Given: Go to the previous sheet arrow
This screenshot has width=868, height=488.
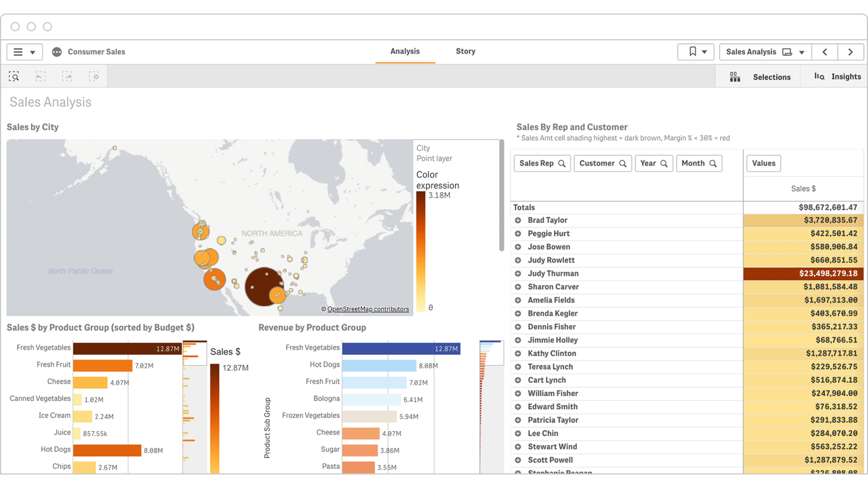Looking at the screenshot, I should (x=825, y=52).
